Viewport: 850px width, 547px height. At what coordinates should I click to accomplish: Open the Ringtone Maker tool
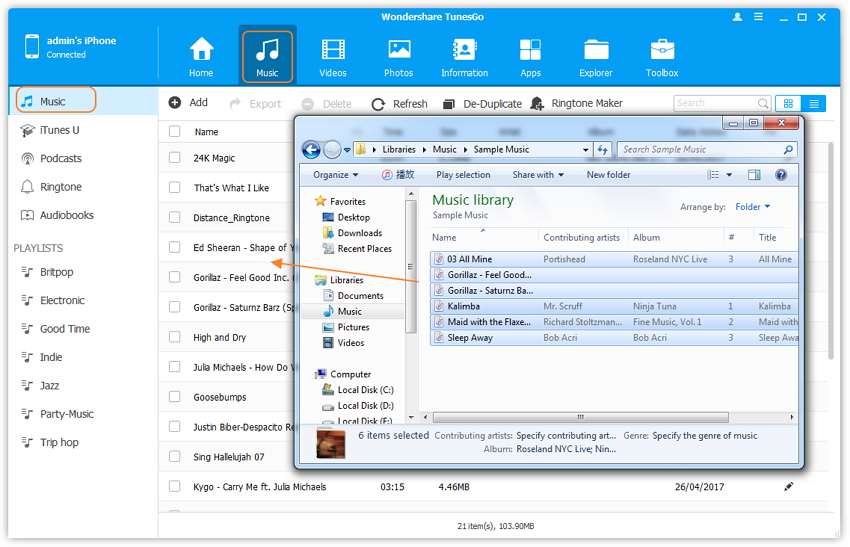click(577, 103)
